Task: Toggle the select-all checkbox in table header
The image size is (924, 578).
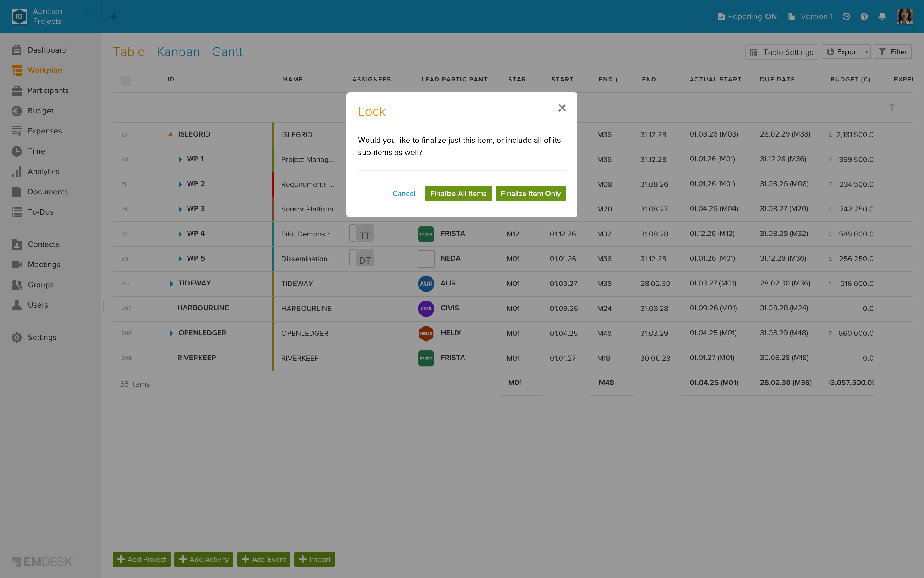Action: point(126,81)
